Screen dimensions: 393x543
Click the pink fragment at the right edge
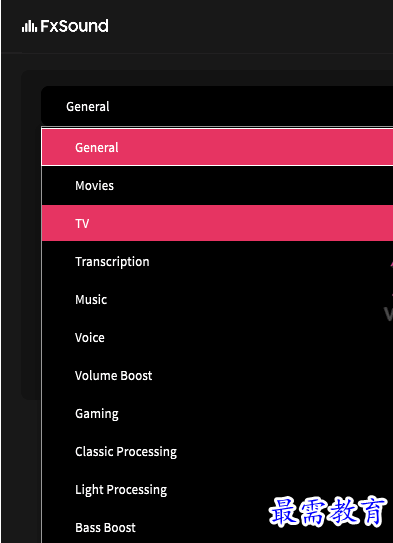(x=391, y=266)
